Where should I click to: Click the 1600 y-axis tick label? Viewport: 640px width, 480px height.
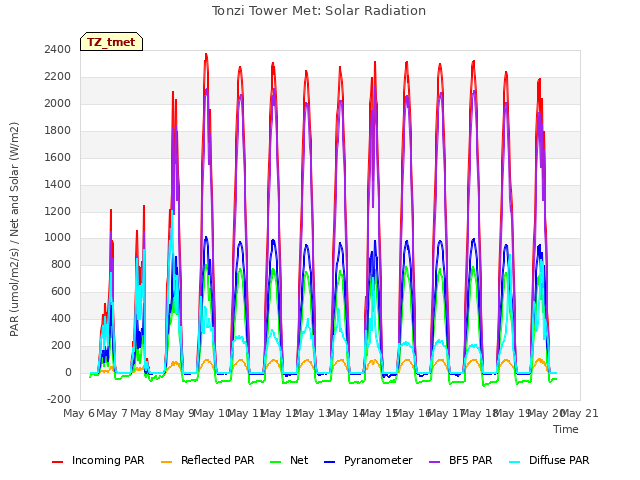[58, 157]
